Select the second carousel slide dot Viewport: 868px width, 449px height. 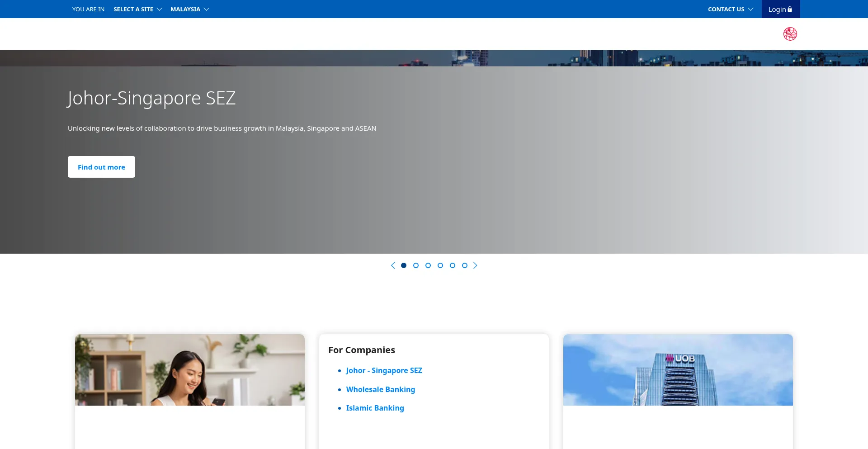point(416,265)
